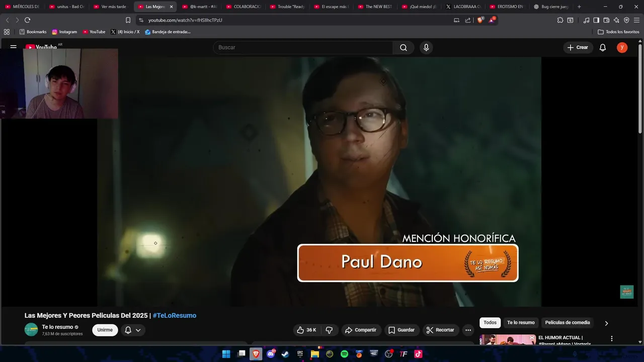Open more actions ellipsis under video

(x=468, y=330)
